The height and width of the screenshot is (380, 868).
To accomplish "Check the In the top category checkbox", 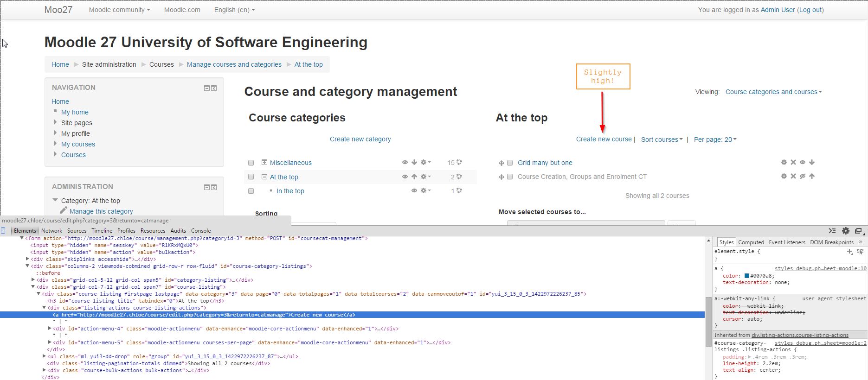I will [x=251, y=191].
